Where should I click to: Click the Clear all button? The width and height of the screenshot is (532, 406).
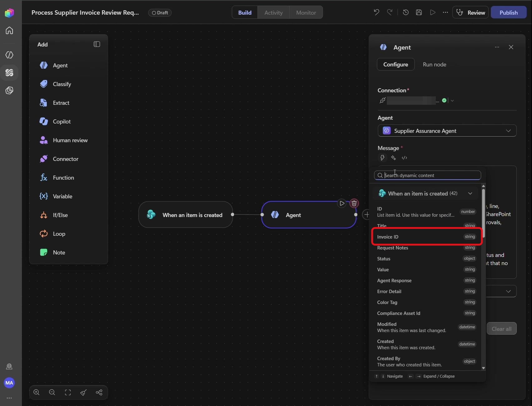point(501,329)
